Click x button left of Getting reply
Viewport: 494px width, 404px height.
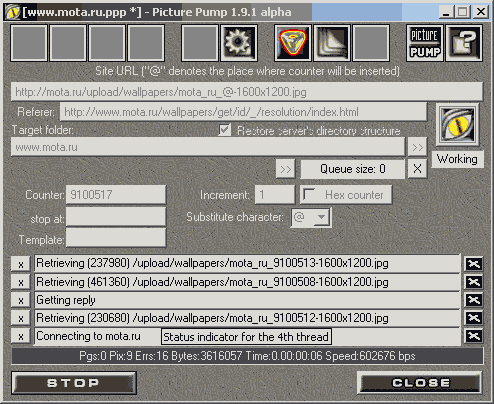click(x=21, y=300)
